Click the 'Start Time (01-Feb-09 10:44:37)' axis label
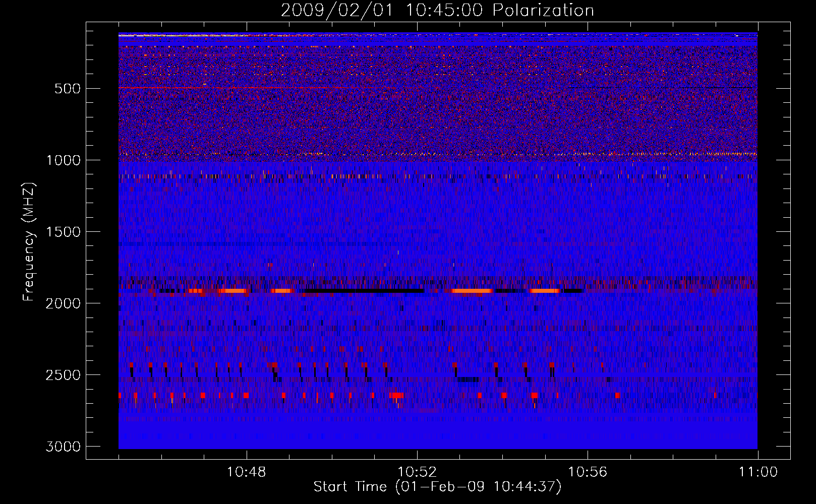The height and width of the screenshot is (504, 816). (437, 487)
